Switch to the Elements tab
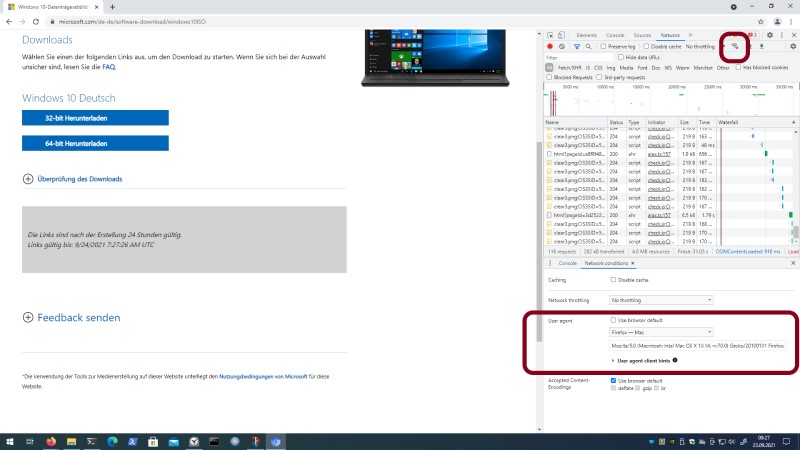The image size is (800, 450). pos(586,35)
